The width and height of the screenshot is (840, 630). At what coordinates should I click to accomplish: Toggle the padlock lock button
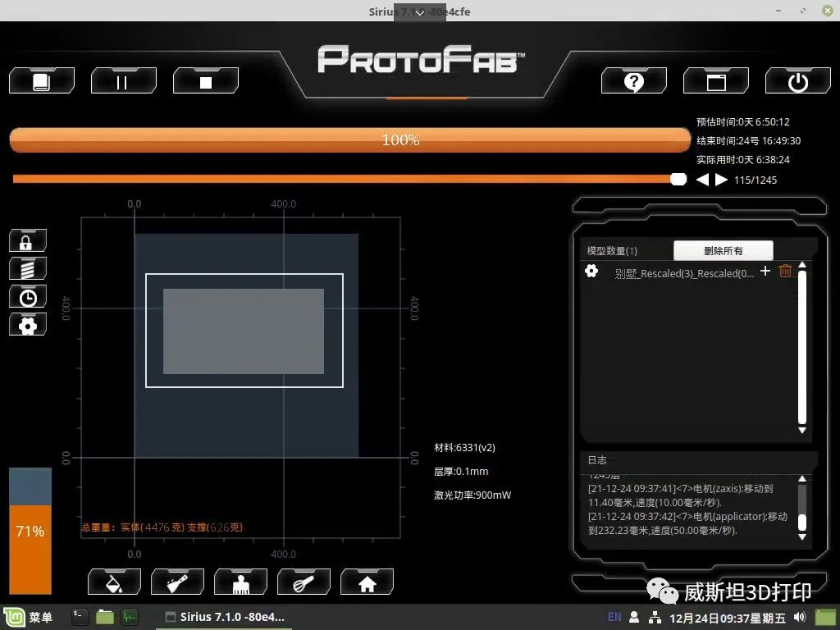tap(28, 240)
